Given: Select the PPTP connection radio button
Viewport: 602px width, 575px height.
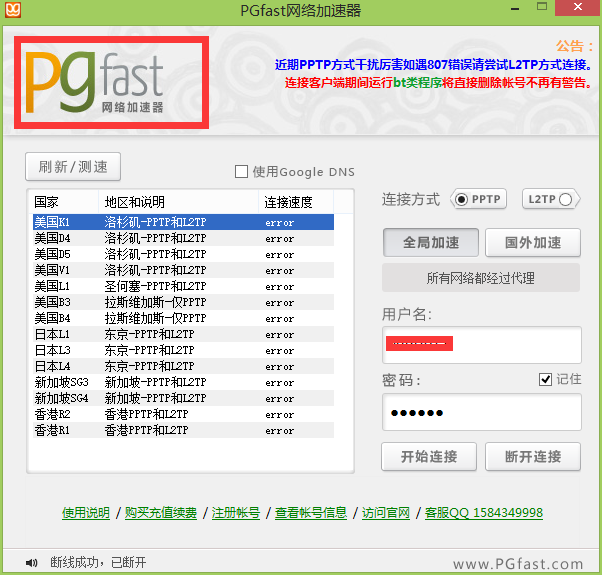Looking at the screenshot, I should (461, 199).
